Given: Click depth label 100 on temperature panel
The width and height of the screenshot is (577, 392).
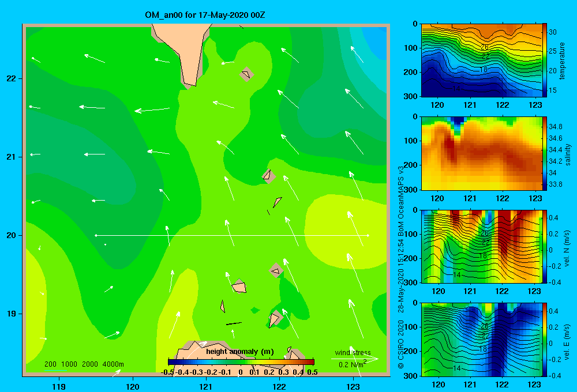Looking at the screenshot, I should coord(411,48).
